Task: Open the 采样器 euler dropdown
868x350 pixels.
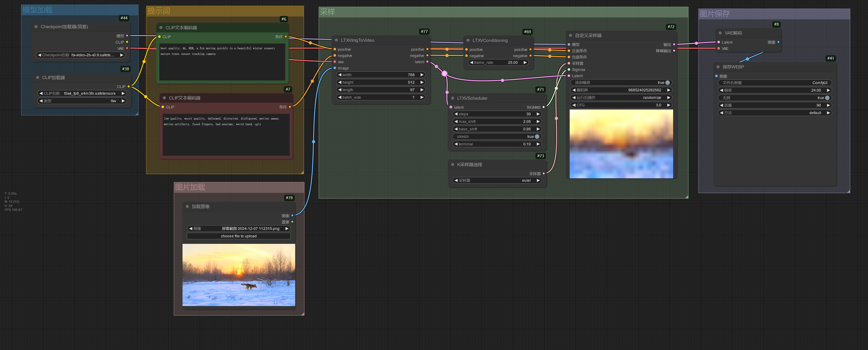Action: (497, 180)
